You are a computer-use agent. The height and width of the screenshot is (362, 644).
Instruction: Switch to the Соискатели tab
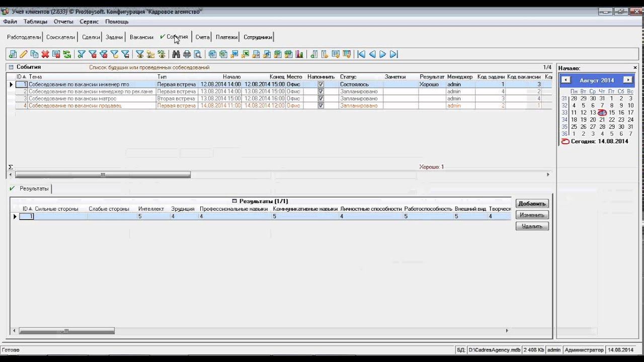click(60, 37)
